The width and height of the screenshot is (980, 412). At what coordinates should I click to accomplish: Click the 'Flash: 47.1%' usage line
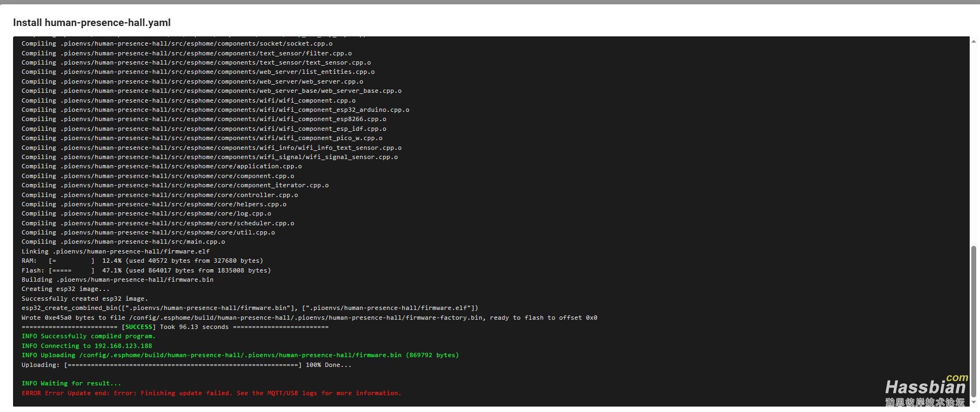click(x=146, y=270)
